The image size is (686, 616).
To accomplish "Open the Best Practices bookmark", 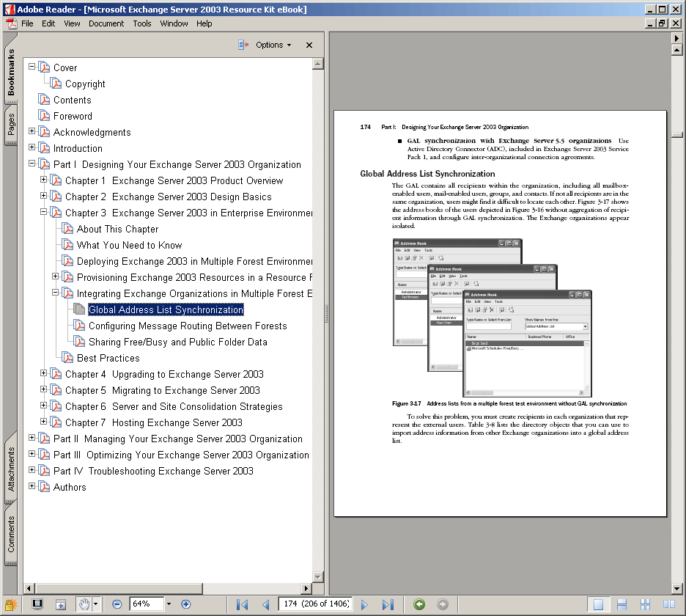I will 108,358.
